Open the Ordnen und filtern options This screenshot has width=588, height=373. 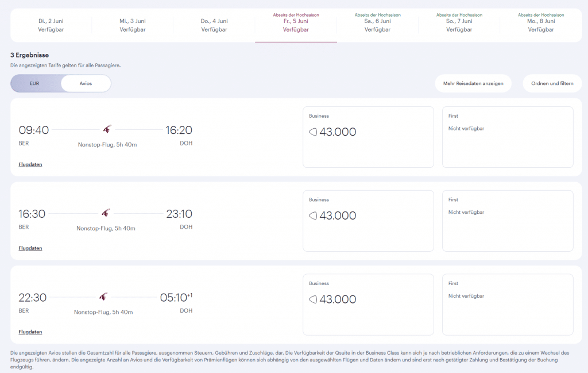pyautogui.click(x=552, y=83)
